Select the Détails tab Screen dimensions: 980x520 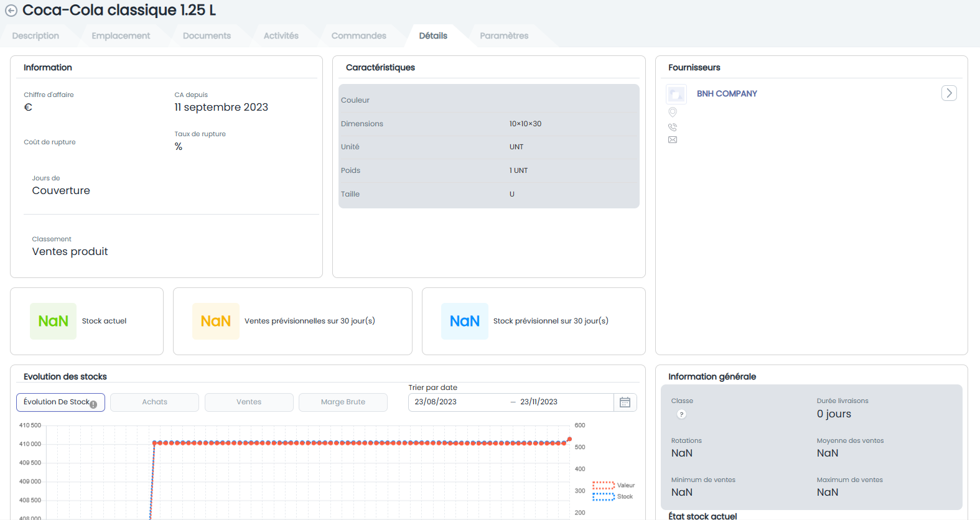[433, 36]
